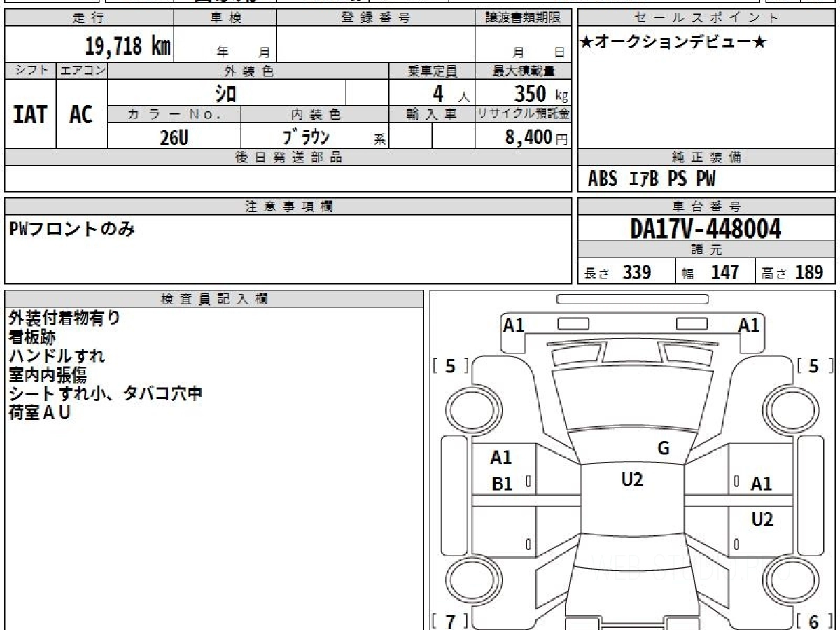This screenshot has width=840, height=630.
Task: Click the length value 339
Action: click(x=637, y=272)
